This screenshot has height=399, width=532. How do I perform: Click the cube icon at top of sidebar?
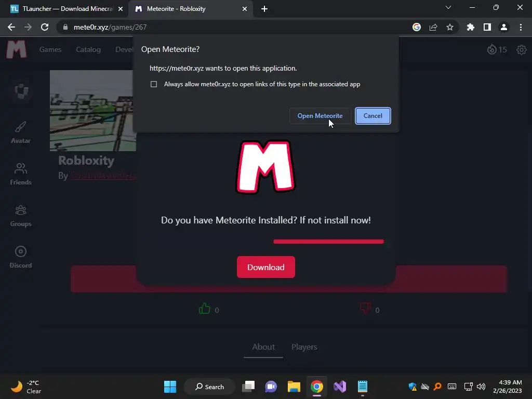pyautogui.click(x=21, y=91)
